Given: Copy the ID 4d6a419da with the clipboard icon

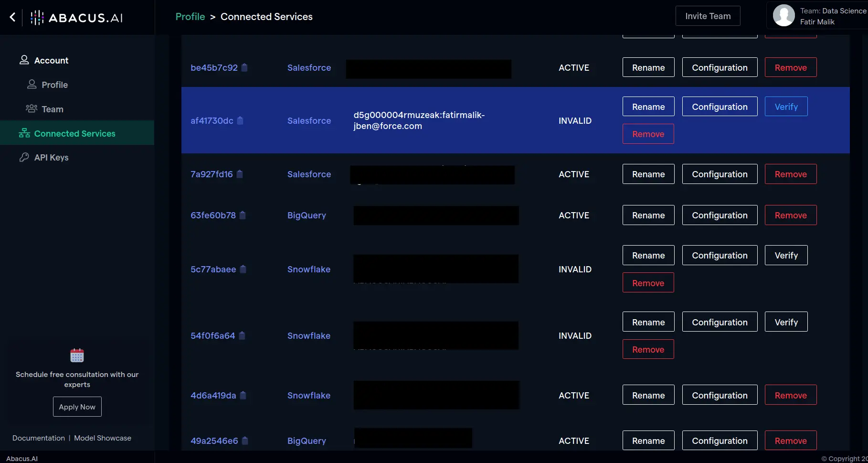Looking at the screenshot, I should click(243, 395).
